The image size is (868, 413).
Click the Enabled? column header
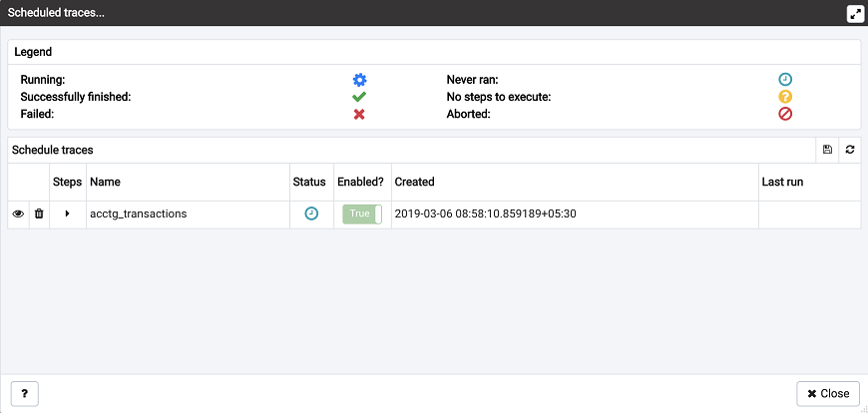coord(360,182)
